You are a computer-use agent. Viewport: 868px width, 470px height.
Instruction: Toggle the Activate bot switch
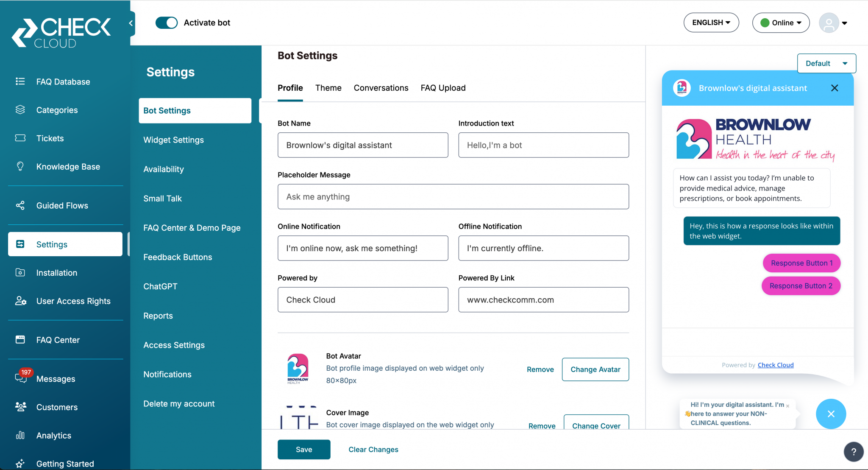[x=167, y=23]
